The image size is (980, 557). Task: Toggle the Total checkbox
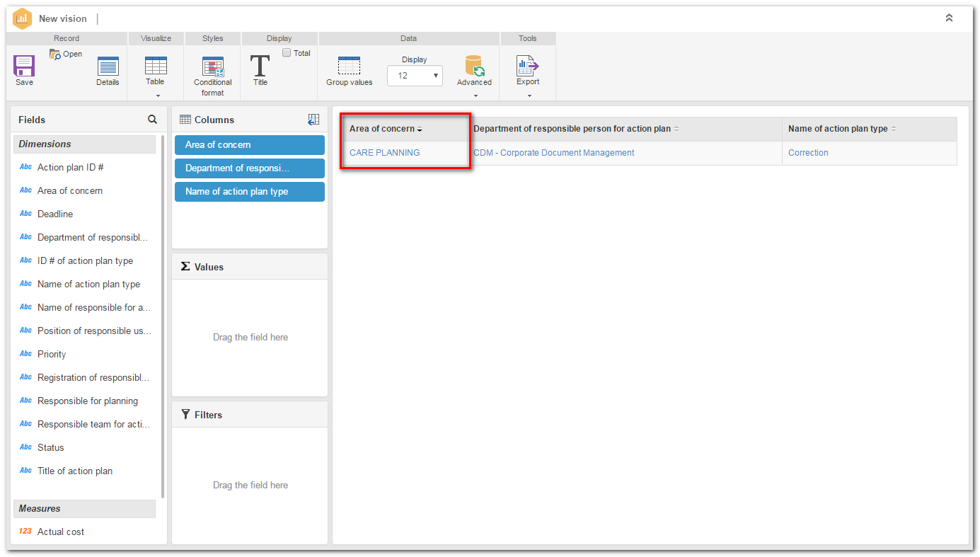(287, 52)
